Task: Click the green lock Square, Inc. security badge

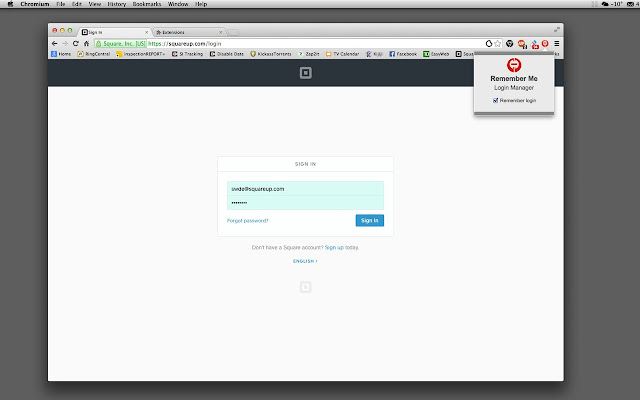Action: pyautogui.click(x=120, y=44)
